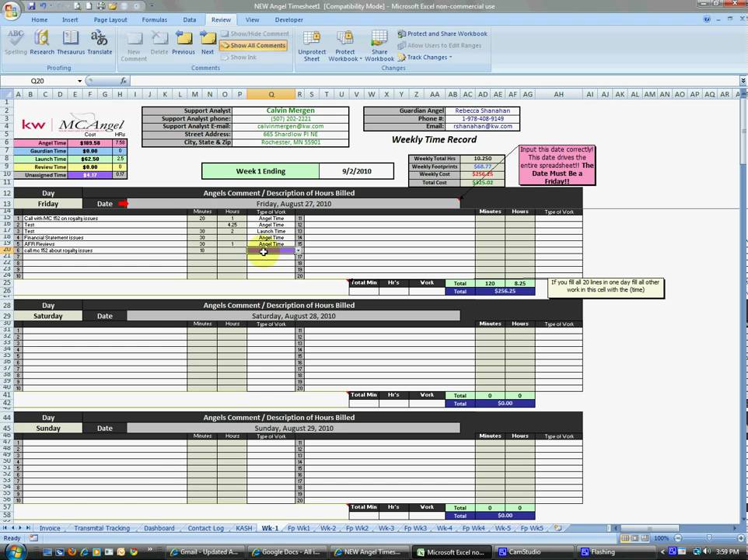This screenshot has width=748, height=560.
Task: Open Excel Help question mark icon
Action: coord(707,19)
